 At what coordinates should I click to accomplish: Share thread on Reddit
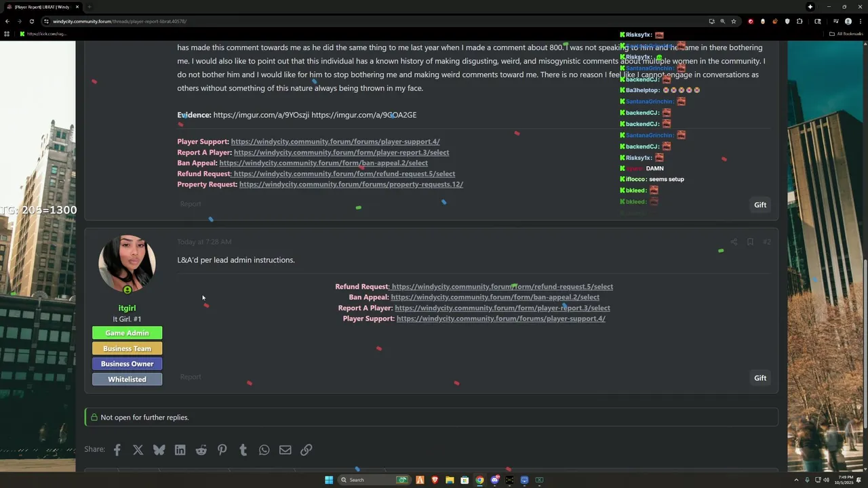[x=201, y=450]
